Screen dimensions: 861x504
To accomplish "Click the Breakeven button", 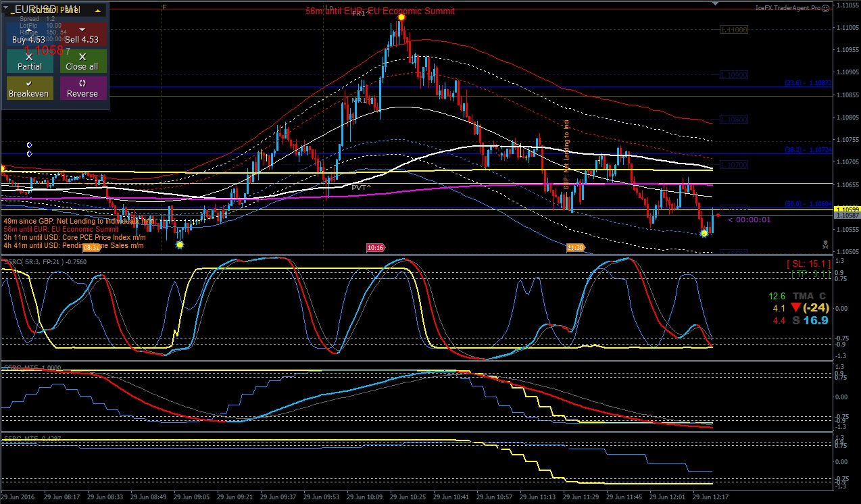I will click(x=29, y=89).
